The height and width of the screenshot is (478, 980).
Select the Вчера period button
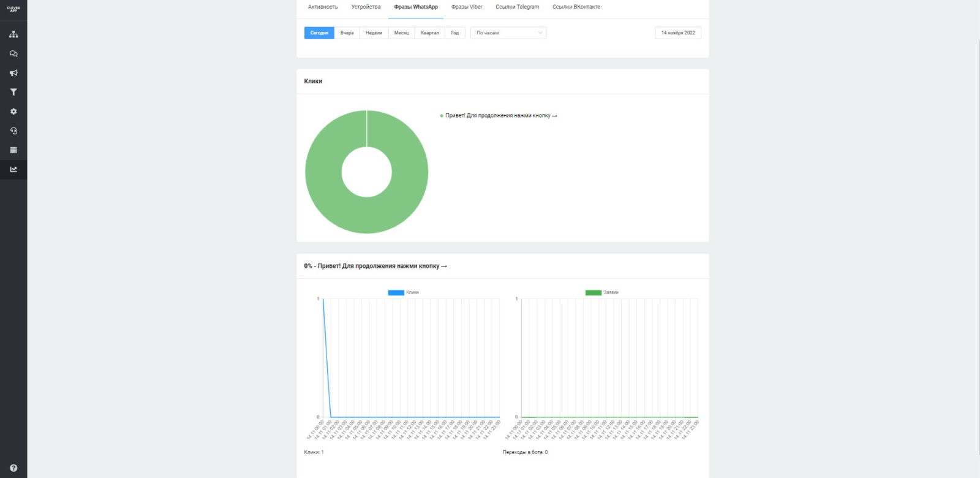pos(347,33)
